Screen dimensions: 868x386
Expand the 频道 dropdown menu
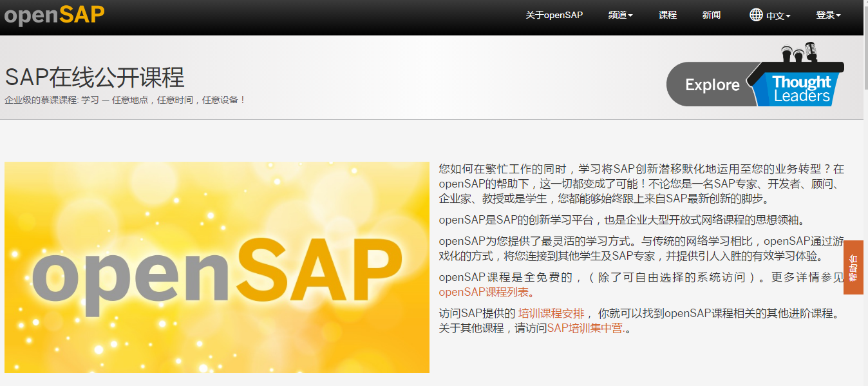pos(620,15)
